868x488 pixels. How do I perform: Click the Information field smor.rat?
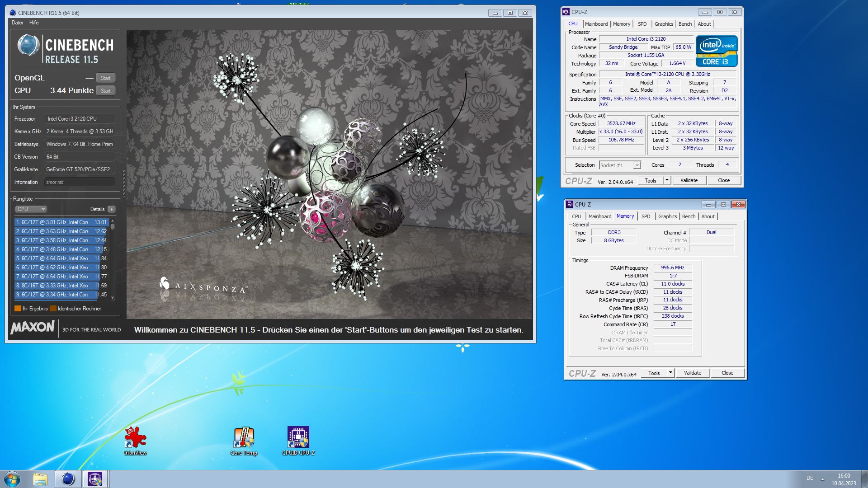pos(80,182)
